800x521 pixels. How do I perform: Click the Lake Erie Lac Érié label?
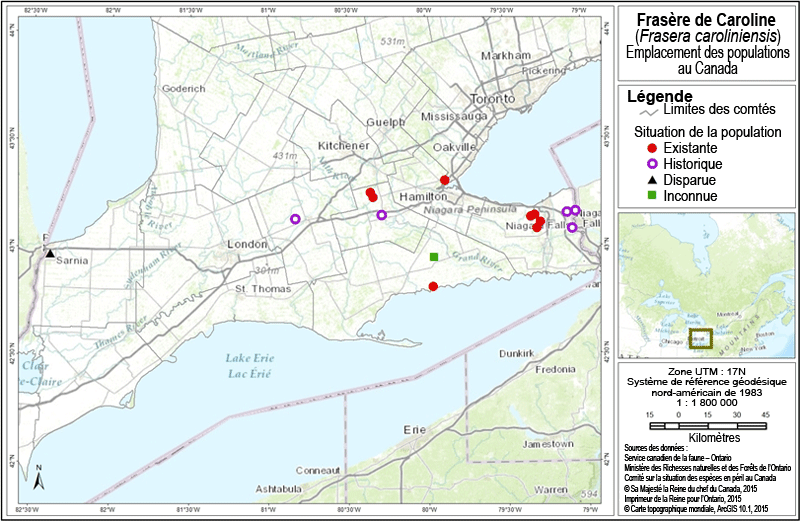pyautogui.click(x=249, y=365)
